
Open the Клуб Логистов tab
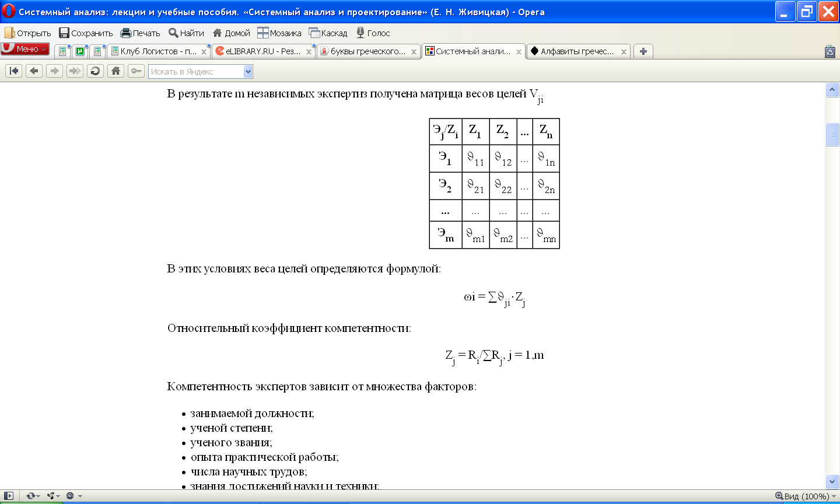click(159, 51)
